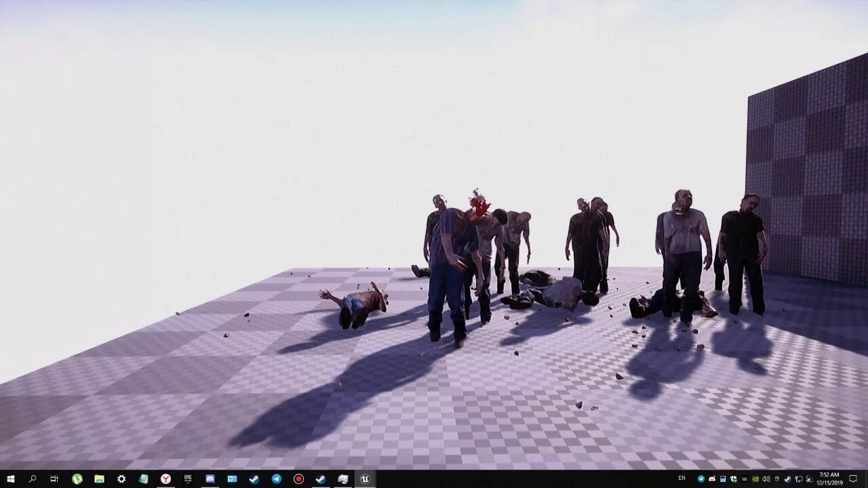Open Windows Security shield in tray
This screenshot has height=488, width=868.
click(x=734, y=479)
